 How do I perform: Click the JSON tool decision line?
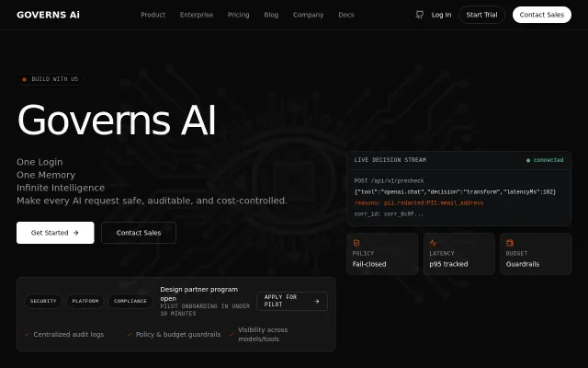455,192
